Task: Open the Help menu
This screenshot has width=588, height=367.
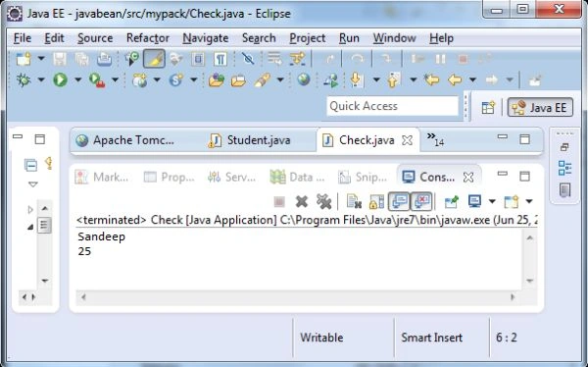Action: [441, 38]
